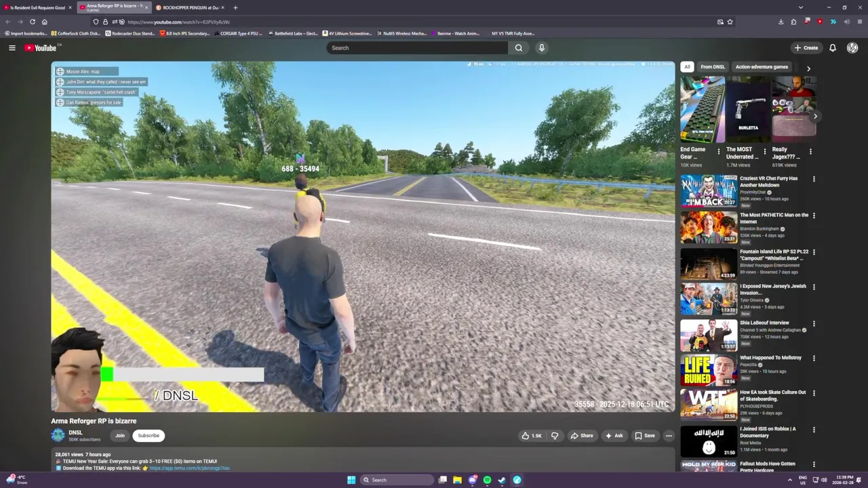Open options for Fountain Island Life RP video

(814, 252)
